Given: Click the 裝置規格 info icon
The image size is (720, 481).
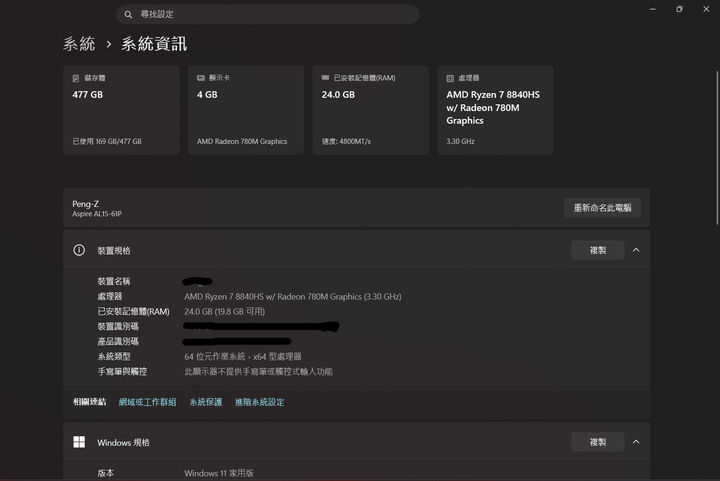Looking at the screenshot, I should pos(79,250).
